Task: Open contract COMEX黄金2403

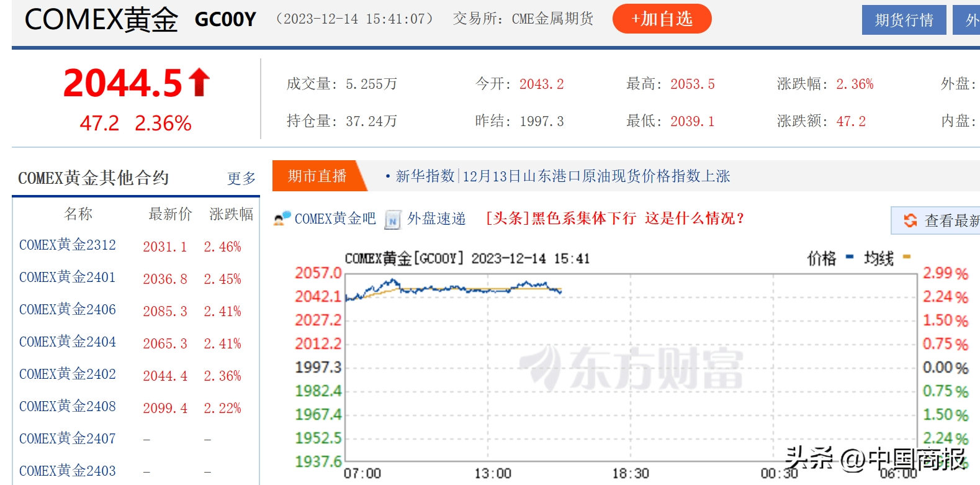Action: click(x=68, y=471)
